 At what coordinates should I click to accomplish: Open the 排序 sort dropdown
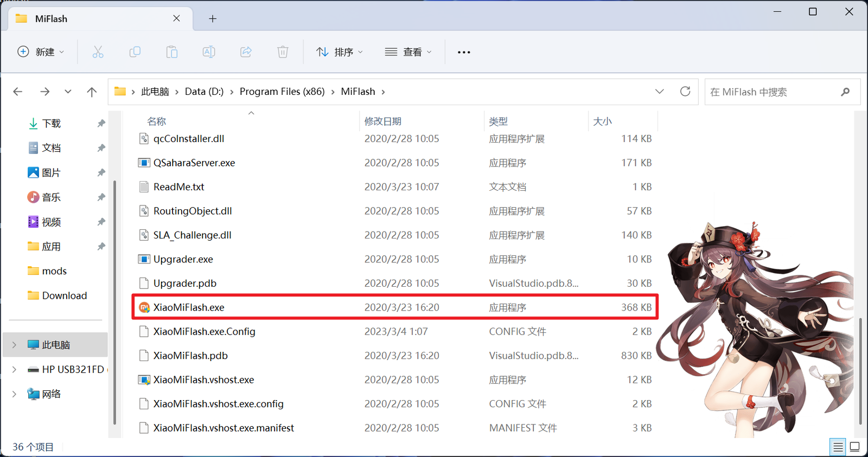tap(340, 52)
